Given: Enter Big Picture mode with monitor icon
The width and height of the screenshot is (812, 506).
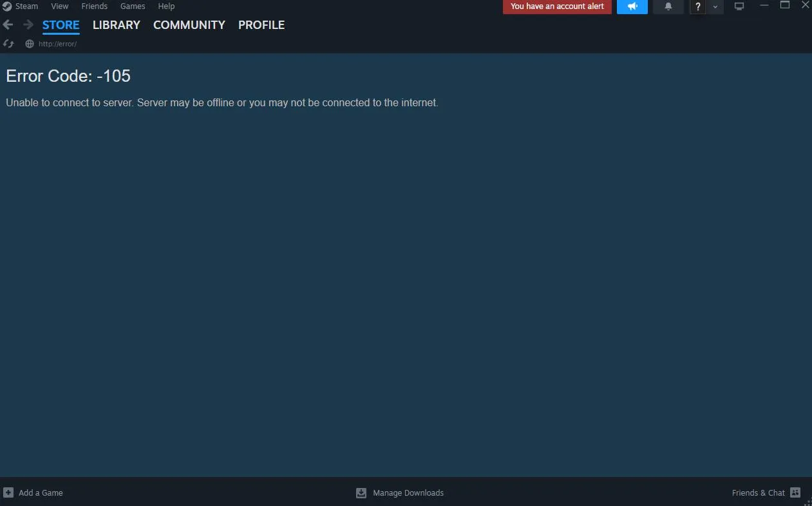Looking at the screenshot, I should tap(739, 6).
